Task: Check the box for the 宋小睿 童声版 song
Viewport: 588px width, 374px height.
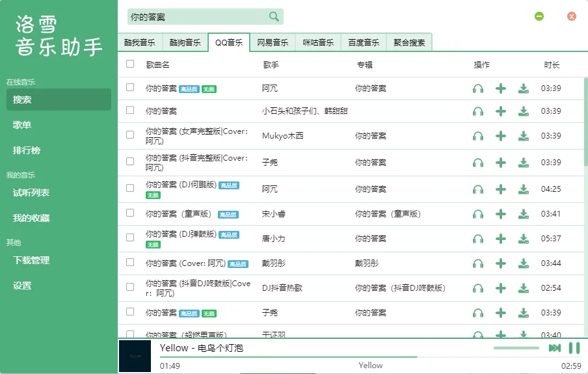Action: (x=130, y=213)
